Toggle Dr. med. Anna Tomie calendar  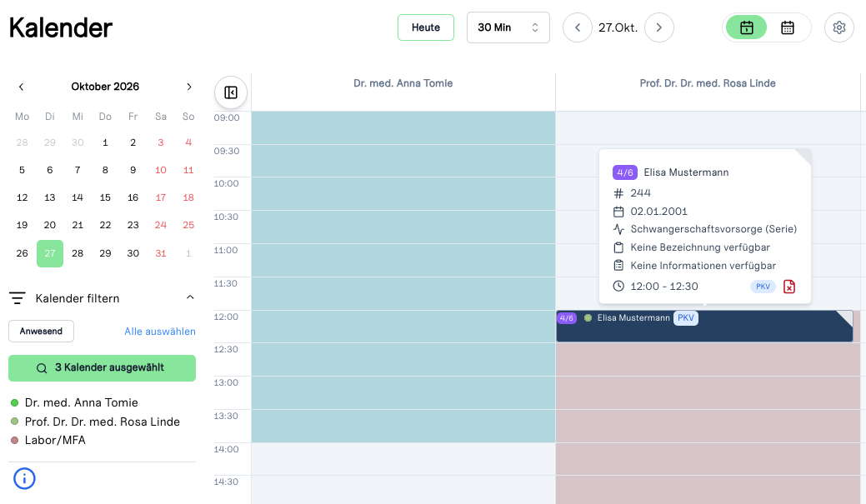pos(81,402)
